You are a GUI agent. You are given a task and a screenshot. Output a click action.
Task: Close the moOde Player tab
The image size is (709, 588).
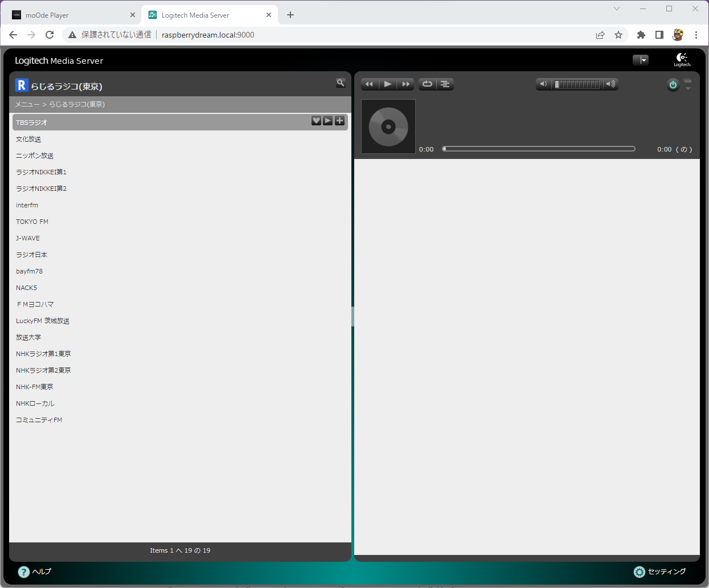pyautogui.click(x=133, y=15)
